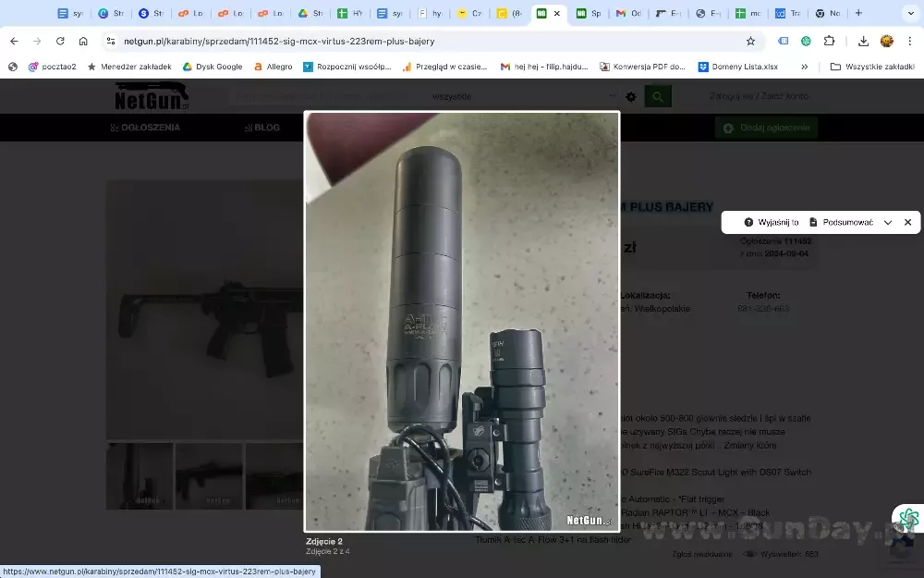Show browser downloads
924x578 pixels.
[863, 42]
